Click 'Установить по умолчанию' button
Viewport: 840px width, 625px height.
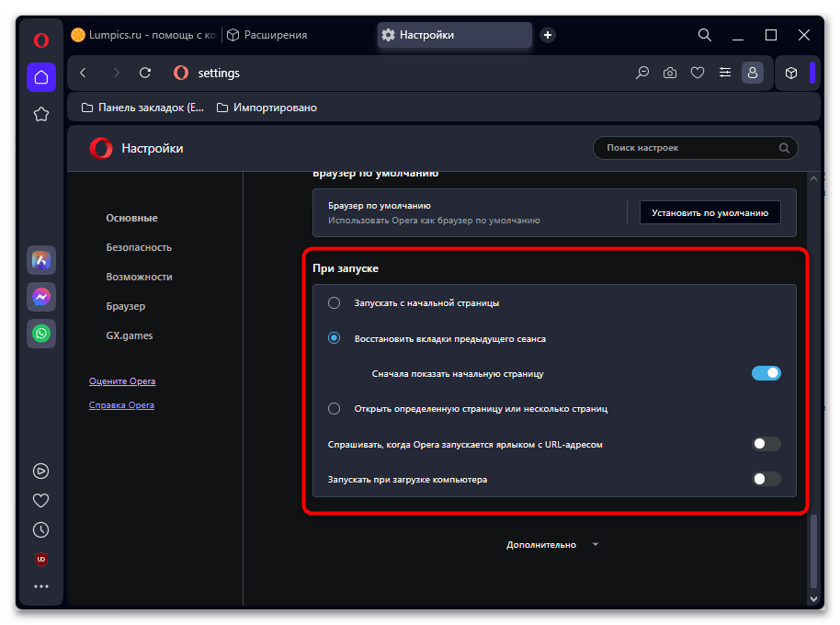[709, 213]
